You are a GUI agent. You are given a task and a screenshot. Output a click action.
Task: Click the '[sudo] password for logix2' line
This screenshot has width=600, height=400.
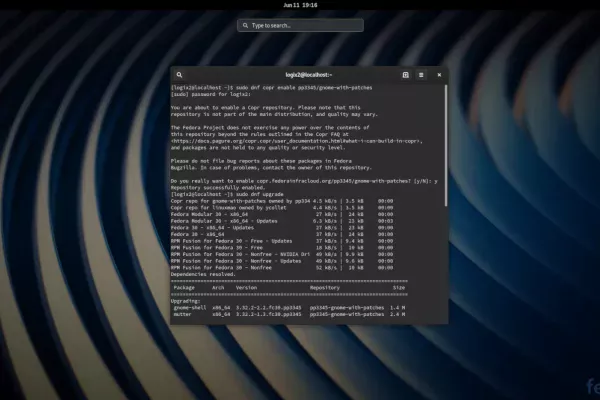211,94
